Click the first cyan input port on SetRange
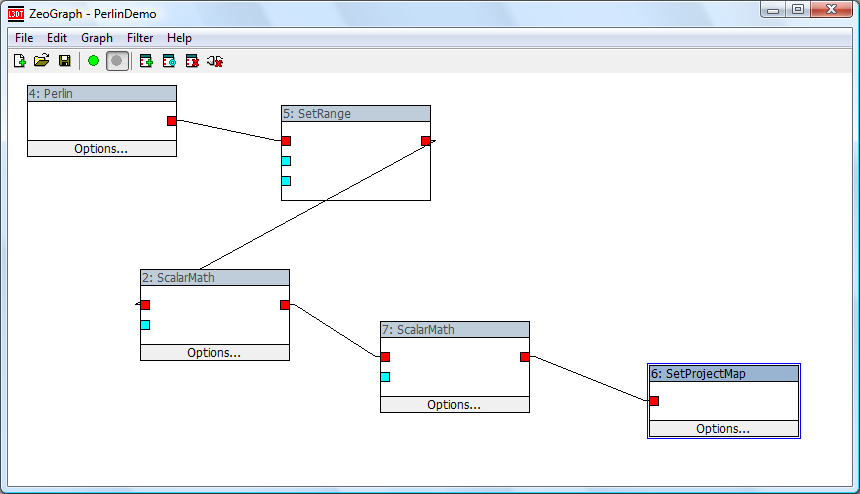This screenshot has height=494, width=860. coord(286,161)
